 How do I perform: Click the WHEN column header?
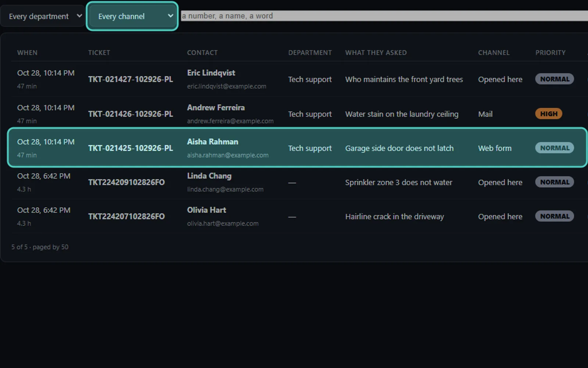point(27,53)
